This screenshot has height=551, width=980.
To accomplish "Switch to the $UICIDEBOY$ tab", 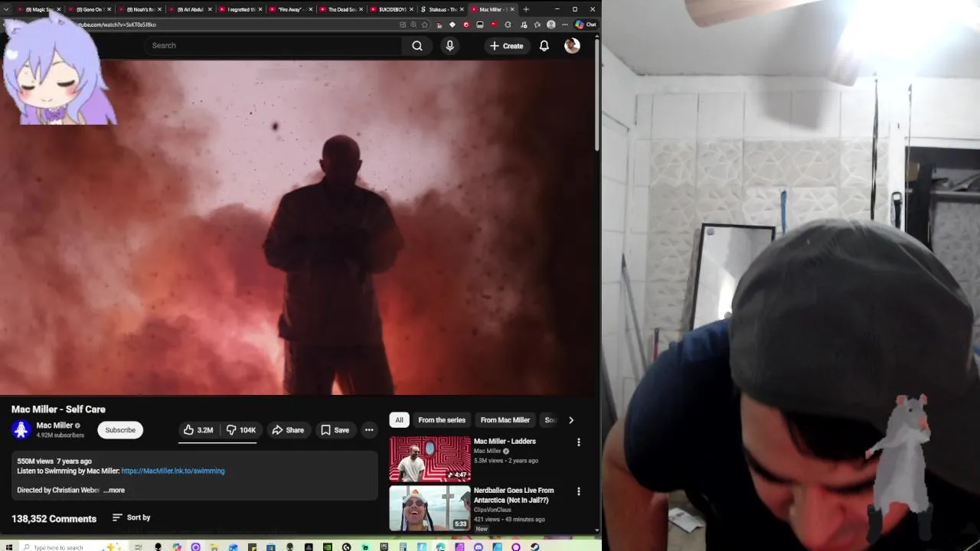I will pyautogui.click(x=390, y=9).
